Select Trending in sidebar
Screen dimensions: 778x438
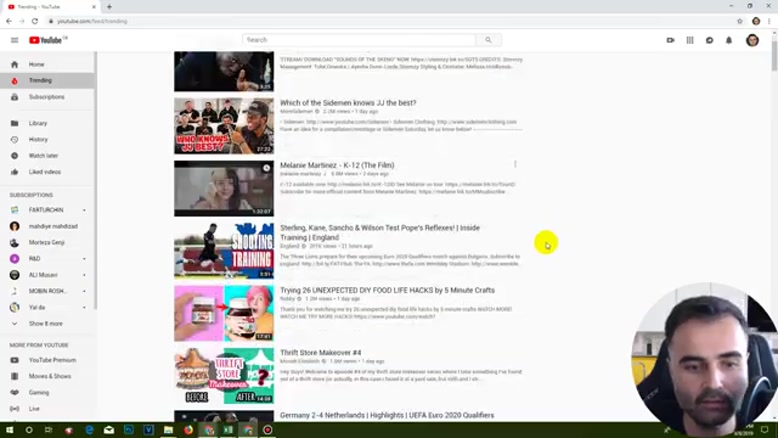(x=47, y=80)
